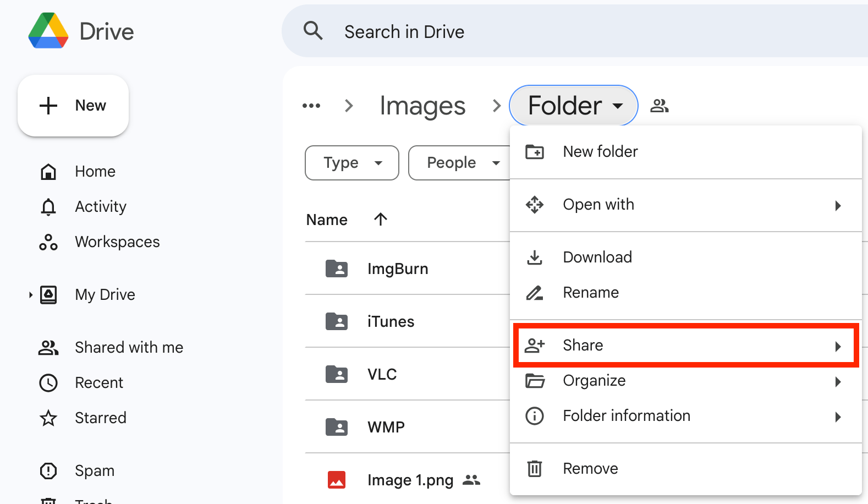Open My Drive in the sidebar
The width and height of the screenshot is (868, 504).
click(105, 295)
